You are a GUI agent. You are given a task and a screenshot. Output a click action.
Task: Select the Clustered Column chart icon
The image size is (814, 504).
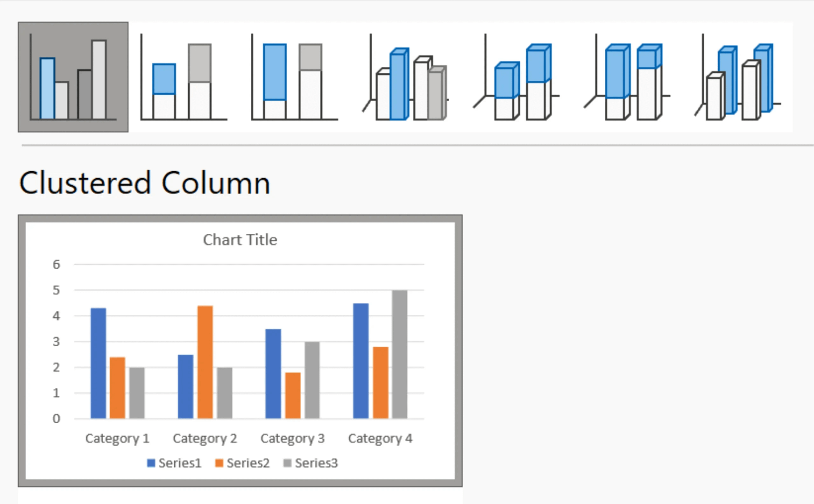(x=73, y=77)
